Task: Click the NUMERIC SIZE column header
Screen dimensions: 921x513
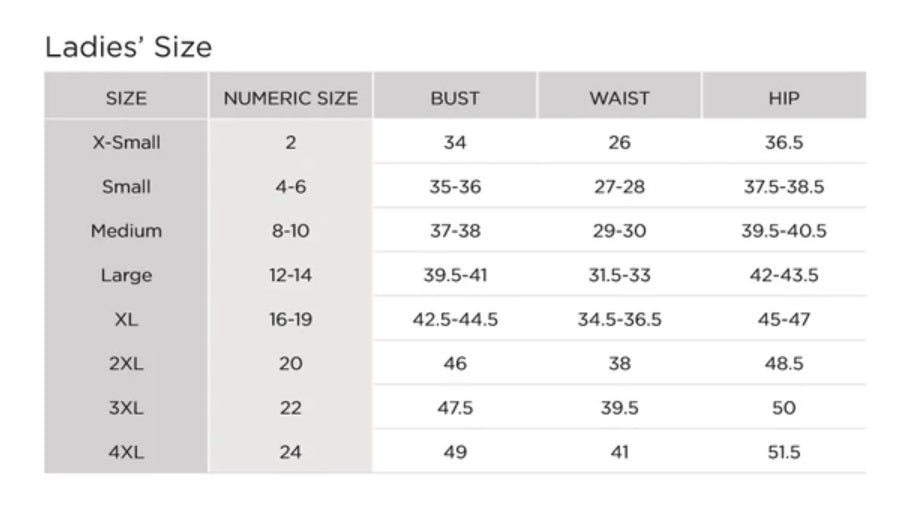Action: tap(291, 98)
